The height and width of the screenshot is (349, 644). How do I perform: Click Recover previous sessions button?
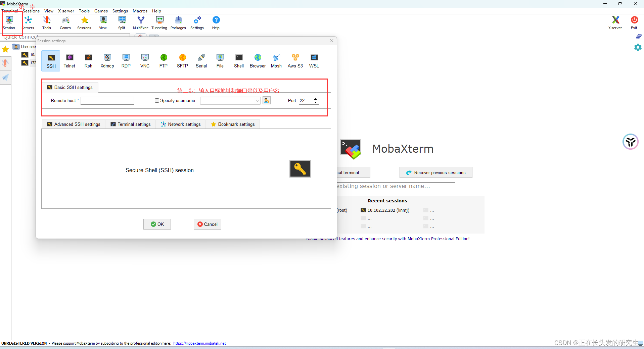[436, 172]
